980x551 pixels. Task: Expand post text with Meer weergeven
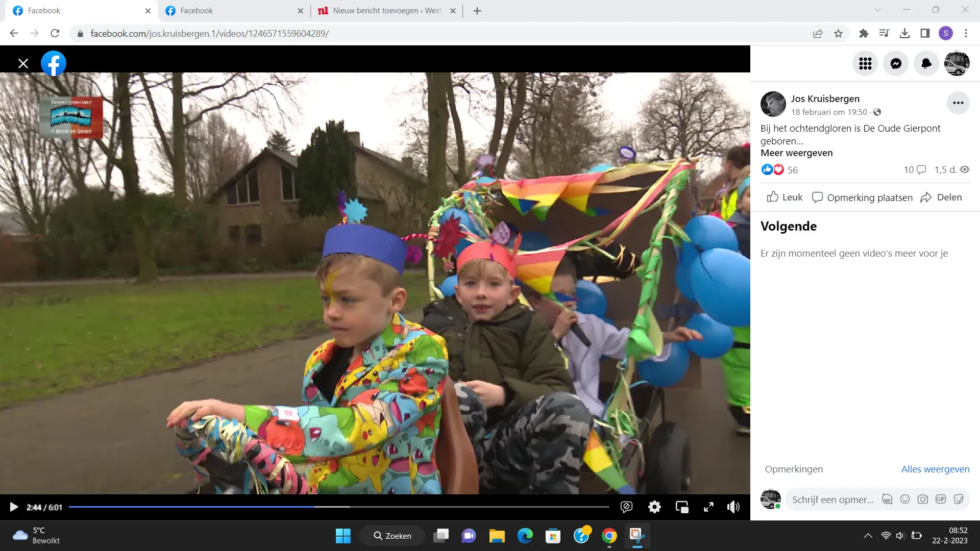(x=796, y=153)
